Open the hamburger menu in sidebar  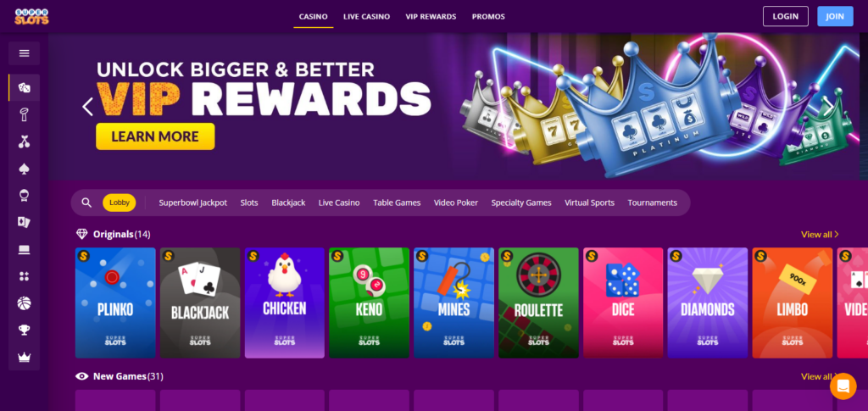coord(24,53)
